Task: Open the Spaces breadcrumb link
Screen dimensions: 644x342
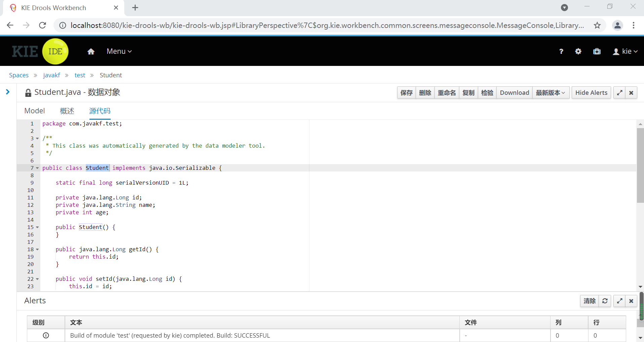Action: point(19,75)
